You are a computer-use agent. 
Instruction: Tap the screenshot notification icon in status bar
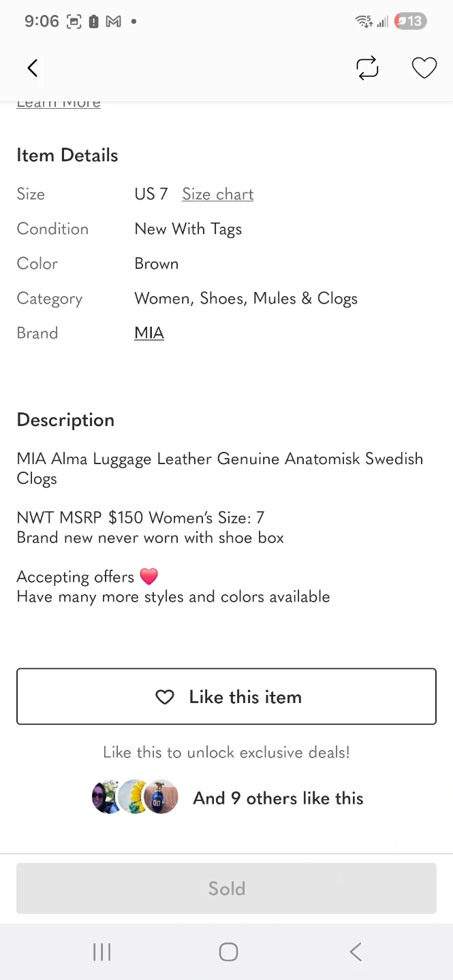(74, 22)
